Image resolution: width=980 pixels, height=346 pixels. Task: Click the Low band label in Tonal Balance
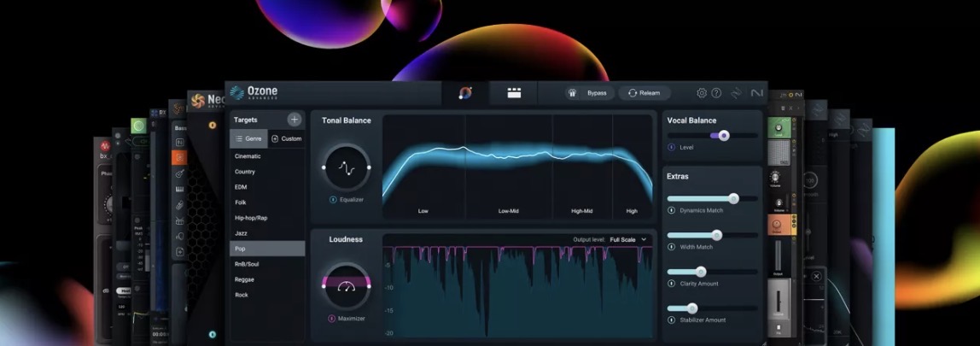click(423, 211)
